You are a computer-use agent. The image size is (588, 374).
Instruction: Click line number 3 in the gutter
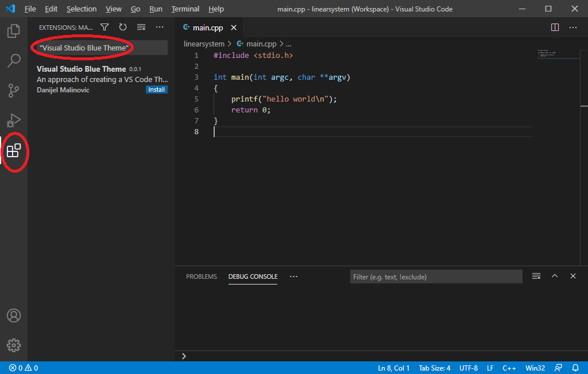(x=196, y=77)
